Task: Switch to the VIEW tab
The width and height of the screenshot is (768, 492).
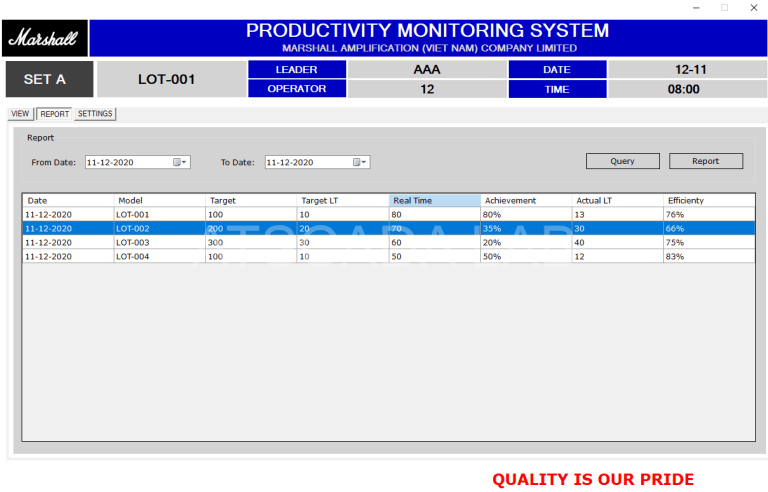Action: (x=20, y=114)
